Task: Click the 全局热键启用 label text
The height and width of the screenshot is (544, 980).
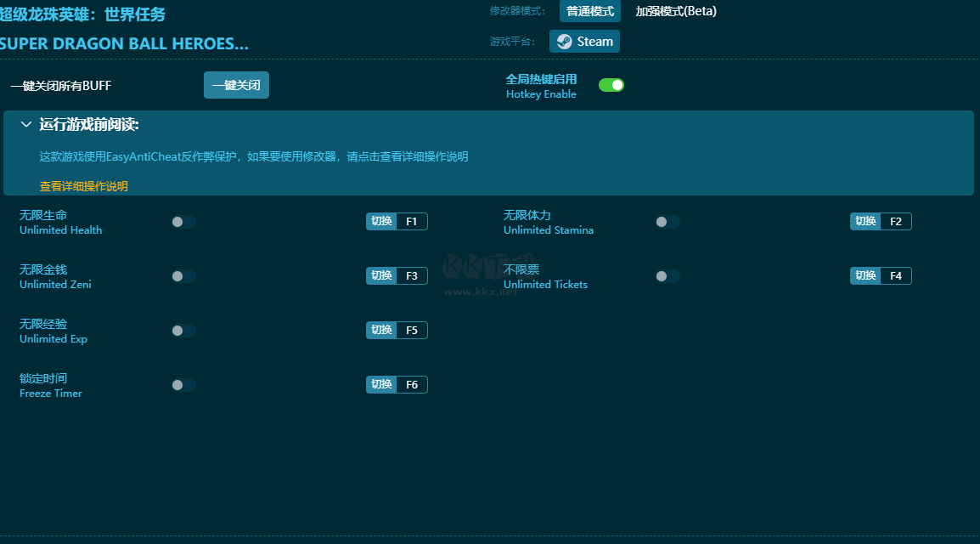Action: pos(541,79)
